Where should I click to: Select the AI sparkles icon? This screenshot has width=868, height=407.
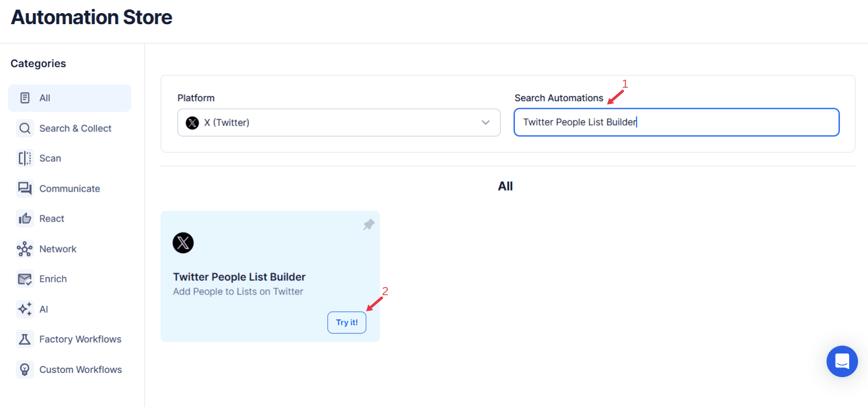point(25,309)
